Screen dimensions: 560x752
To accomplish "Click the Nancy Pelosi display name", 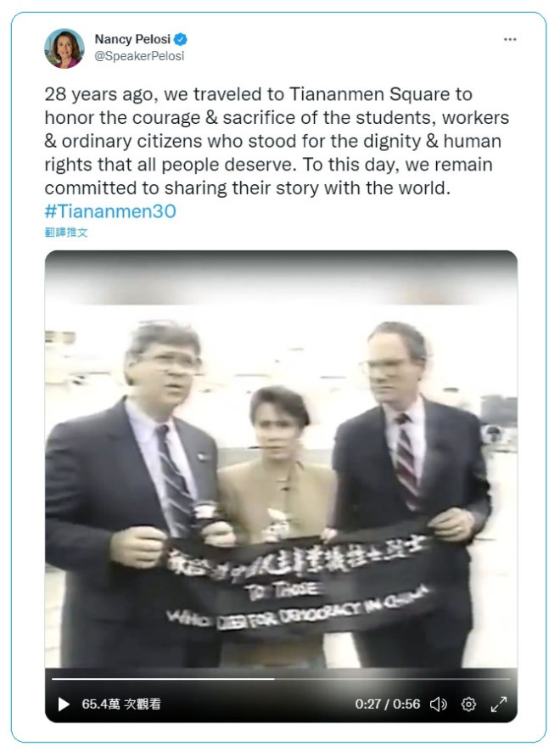I will (132, 39).
